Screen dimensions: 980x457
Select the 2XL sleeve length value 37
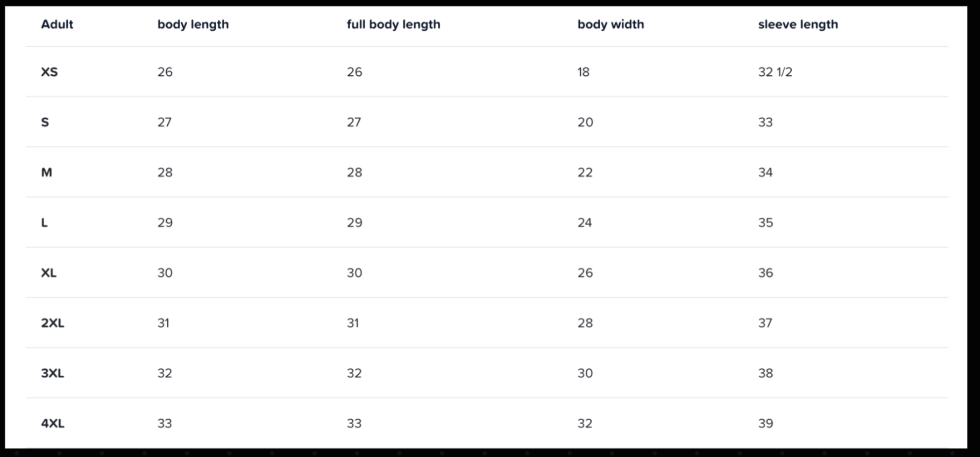765,323
